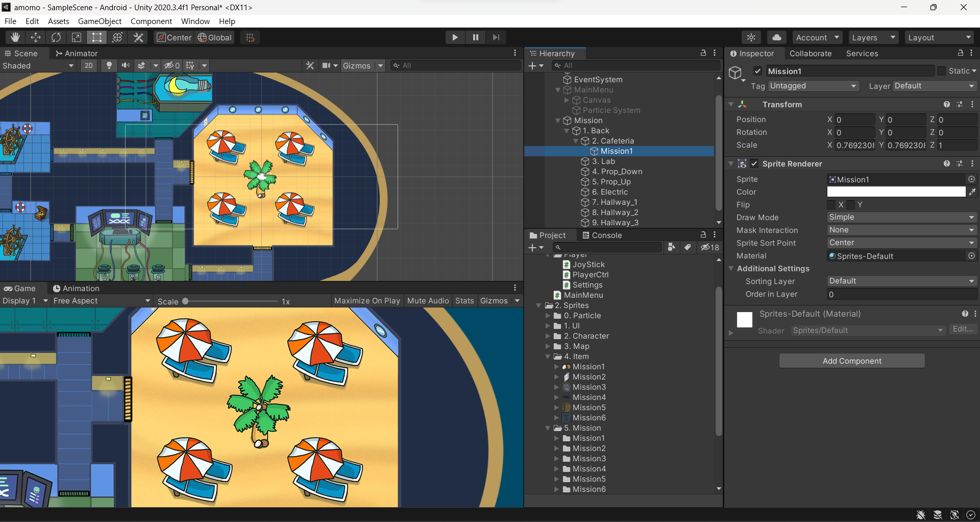Toggle Mute Audio in Game view
Screen dimensions: 980x522
[428, 301]
